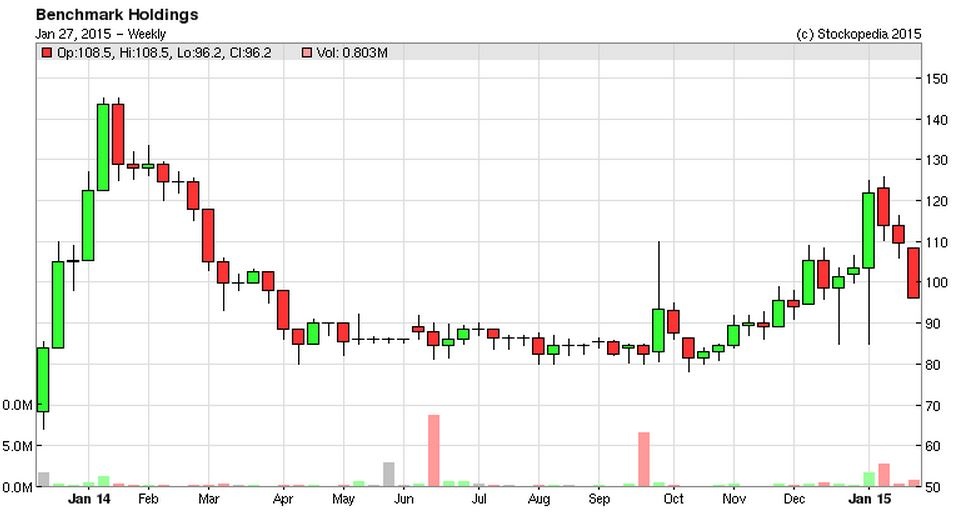The width and height of the screenshot is (963, 526).
Task: Click the 110 price axis label
Action: [937, 242]
